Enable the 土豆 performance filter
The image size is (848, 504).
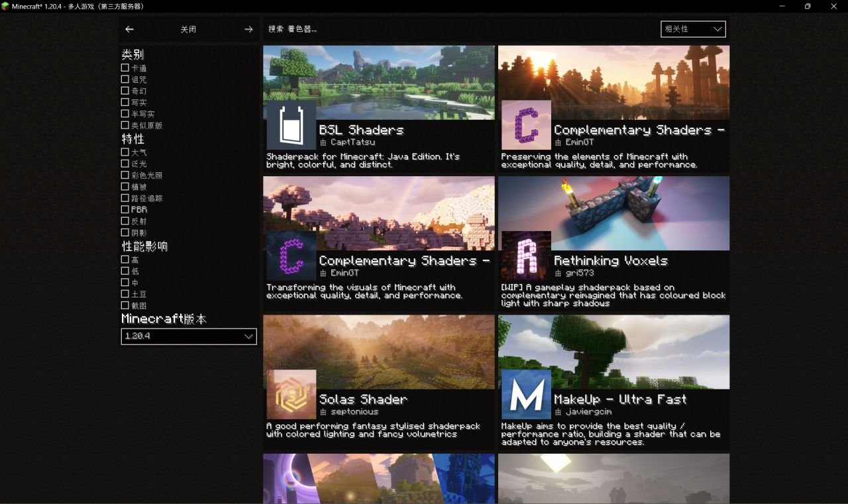[x=125, y=293]
